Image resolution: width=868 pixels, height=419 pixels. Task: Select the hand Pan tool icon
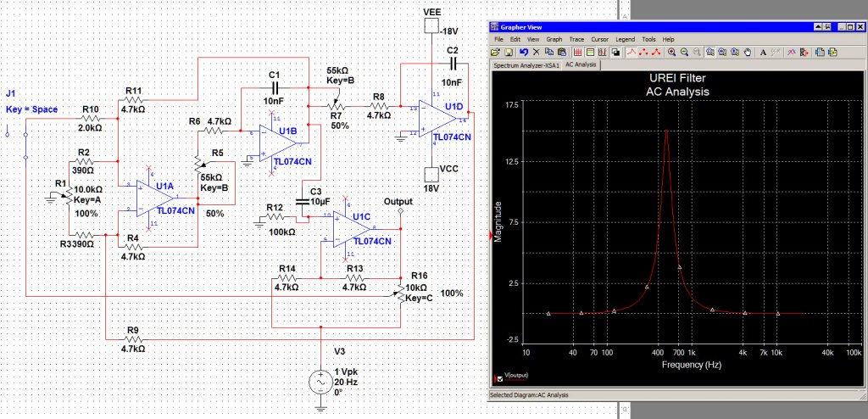click(x=748, y=52)
